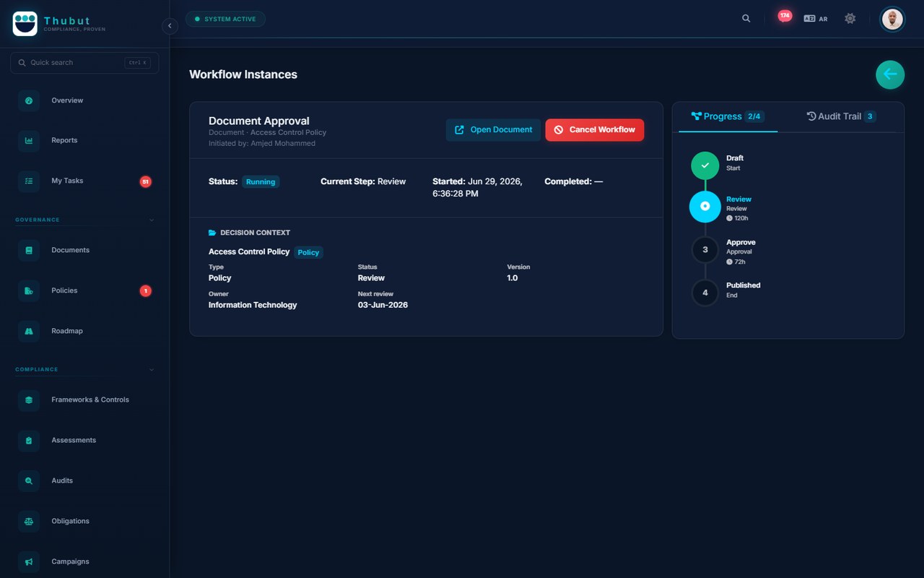Click the System Active status pill

[225, 19]
